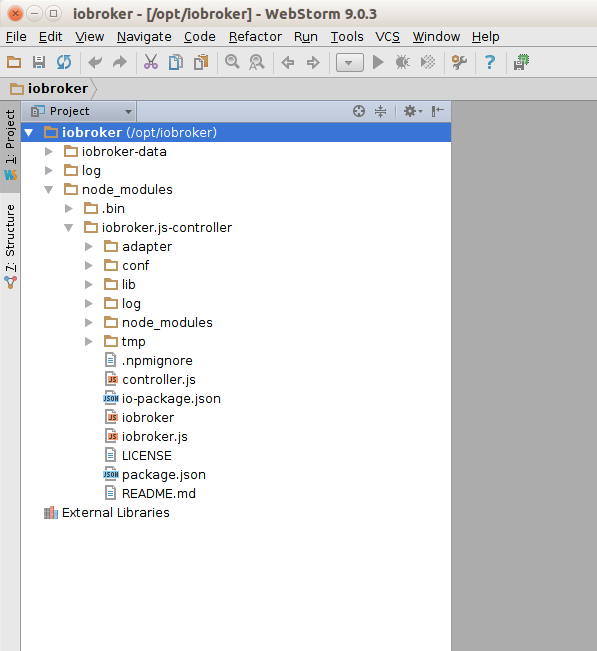Open the run configuration dropdown in toolbar

(350, 63)
